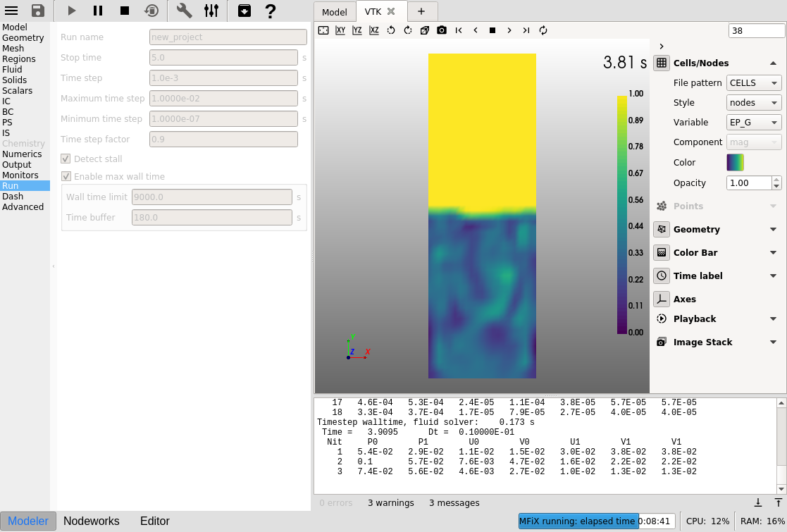
Task: Select Numerics in the left navigation list
Action: click(x=22, y=154)
